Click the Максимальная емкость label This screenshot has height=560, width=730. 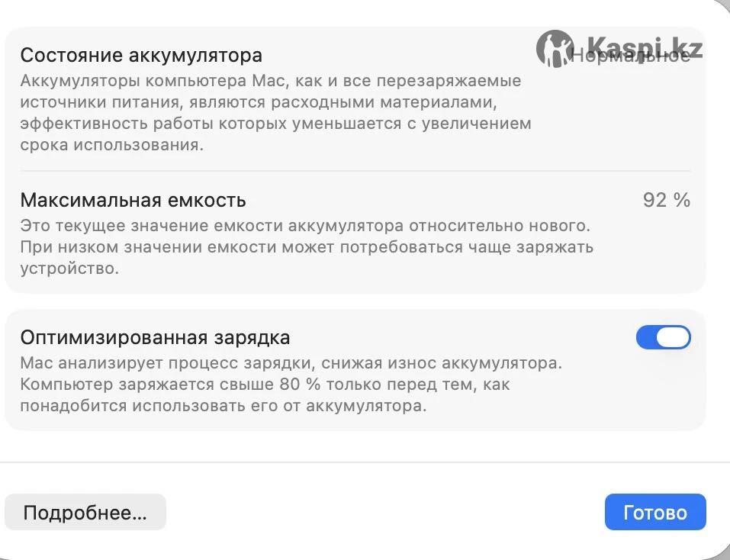133,201
